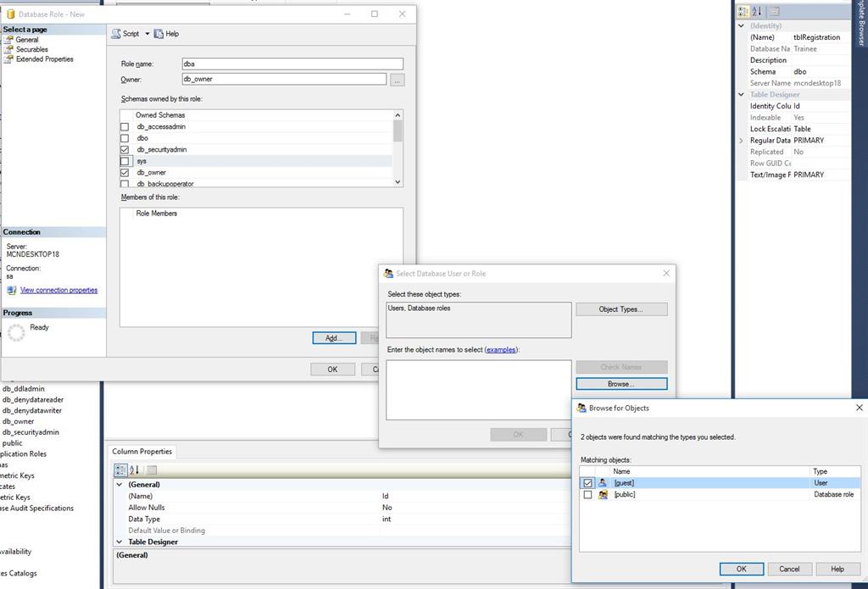Click OK in Browse for Objects
The image size is (868, 589).
point(741,569)
